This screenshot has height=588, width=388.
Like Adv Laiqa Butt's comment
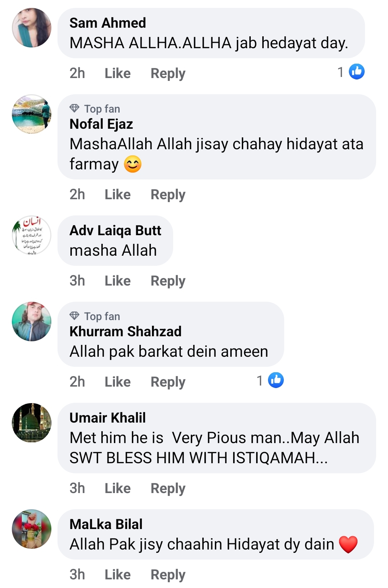click(x=117, y=281)
